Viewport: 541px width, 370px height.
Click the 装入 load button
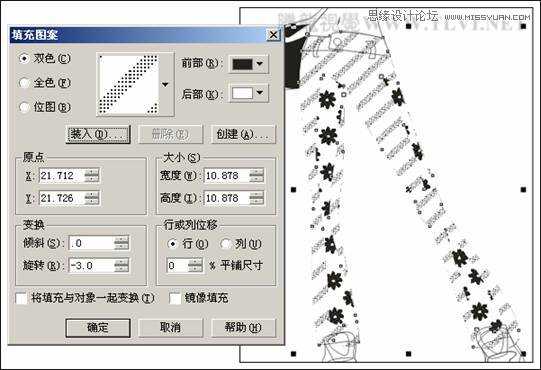98,134
